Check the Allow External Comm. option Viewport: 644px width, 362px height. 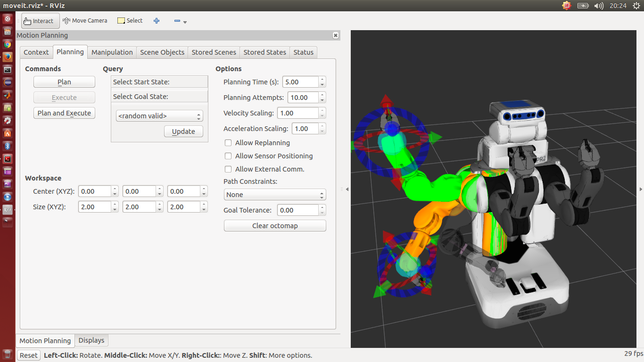point(228,169)
